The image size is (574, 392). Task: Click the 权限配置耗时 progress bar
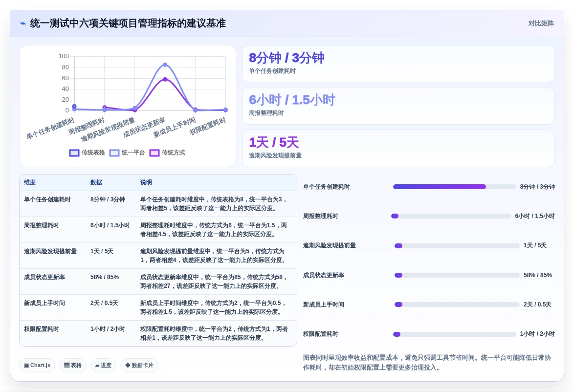(x=454, y=334)
